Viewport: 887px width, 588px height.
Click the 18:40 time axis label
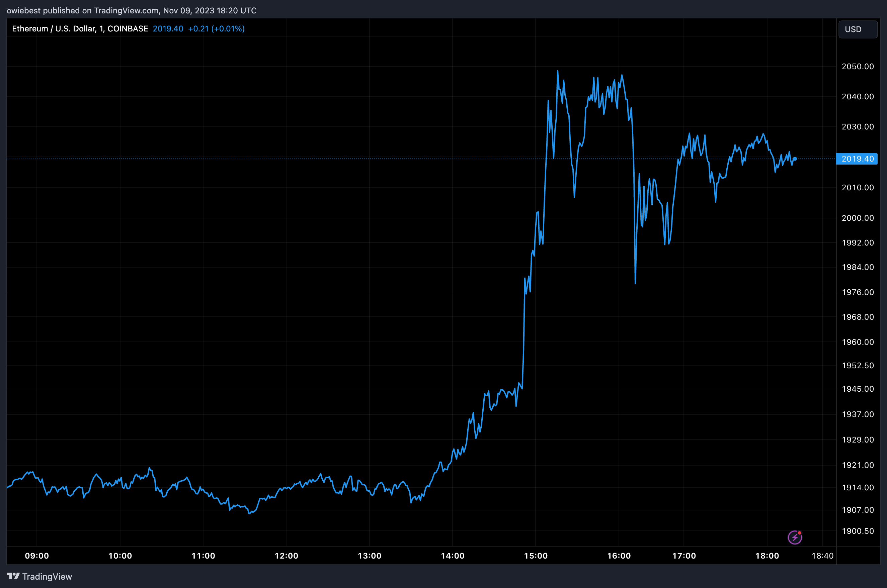pos(822,556)
